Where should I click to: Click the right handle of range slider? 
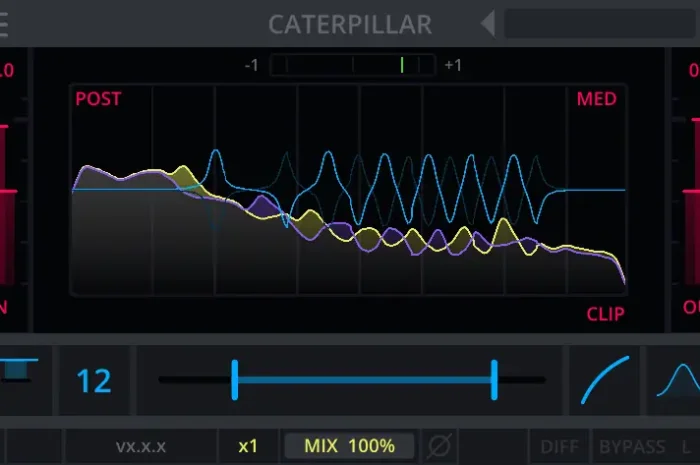pyautogui.click(x=494, y=380)
